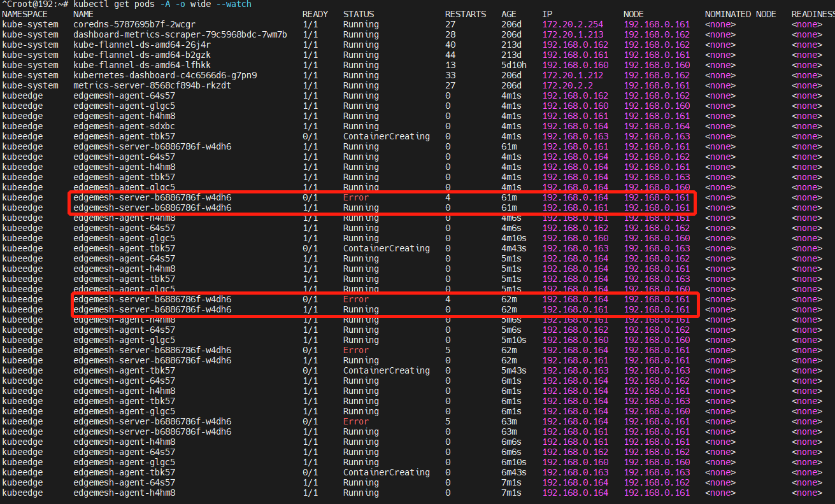The height and width of the screenshot is (504, 835).
Task: Select pod name kubernetes-dashboard-c4c6566d6-g7pn9
Action: pyautogui.click(x=165, y=75)
